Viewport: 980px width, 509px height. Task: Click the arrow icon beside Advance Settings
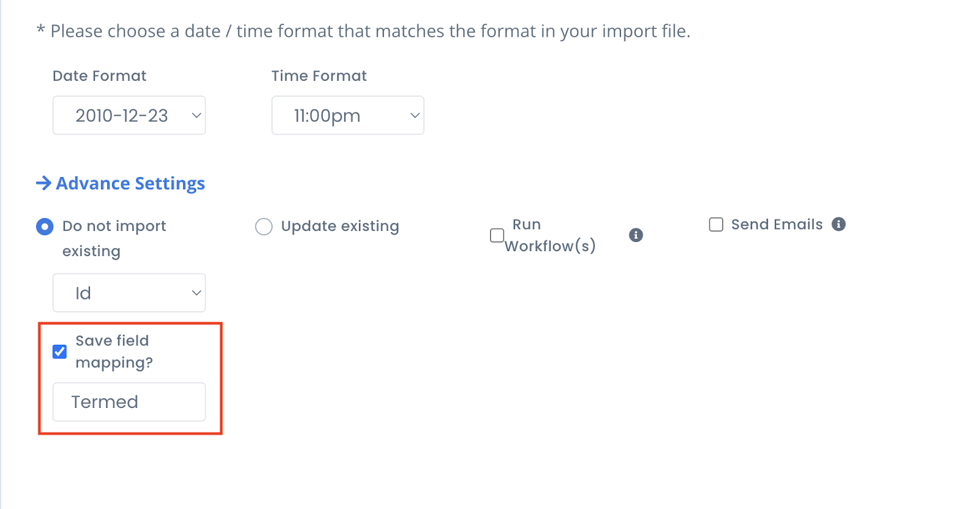click(43, 183)
